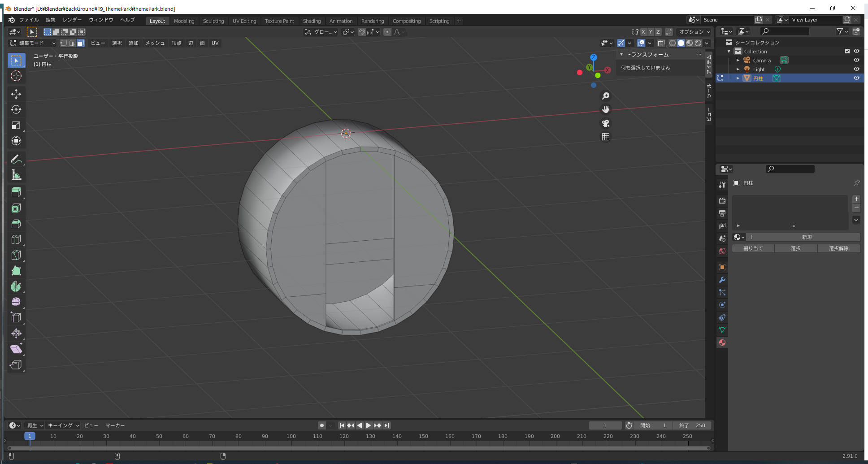Uncheck the Collection exclude checkbox
Viewport: 868px width, 464px height.
(847, 51)
